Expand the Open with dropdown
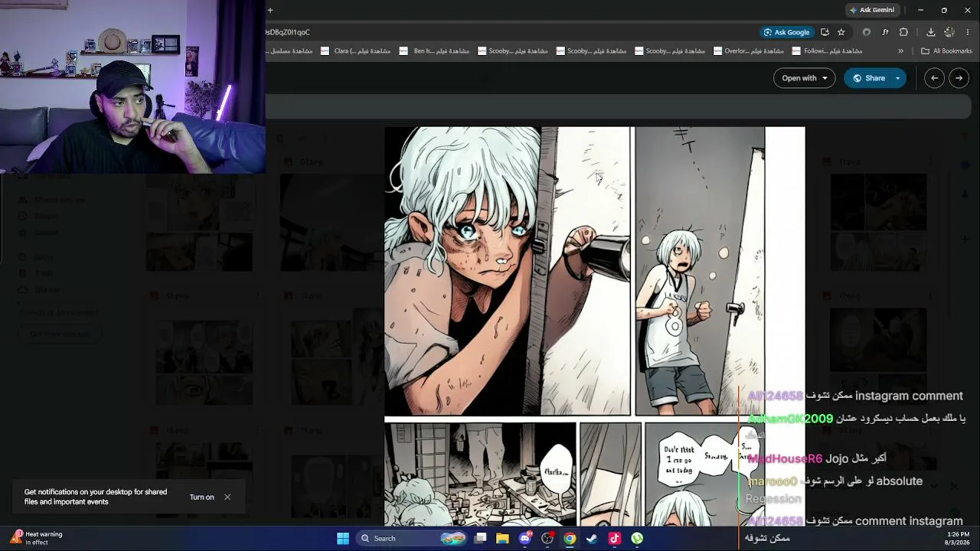Image resolution: width=980 pixels, height=551 pixels. click(804, 78)
